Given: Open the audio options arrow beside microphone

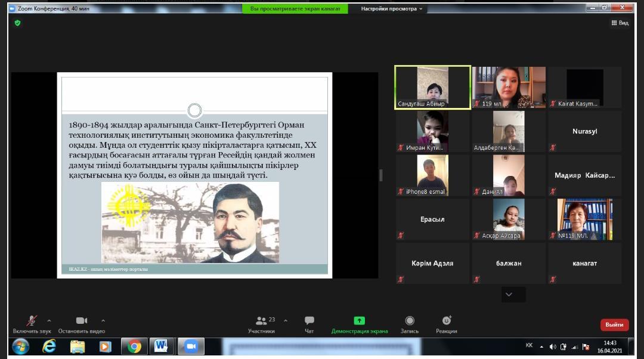Looking at the screenshot, I should point(49,320).
